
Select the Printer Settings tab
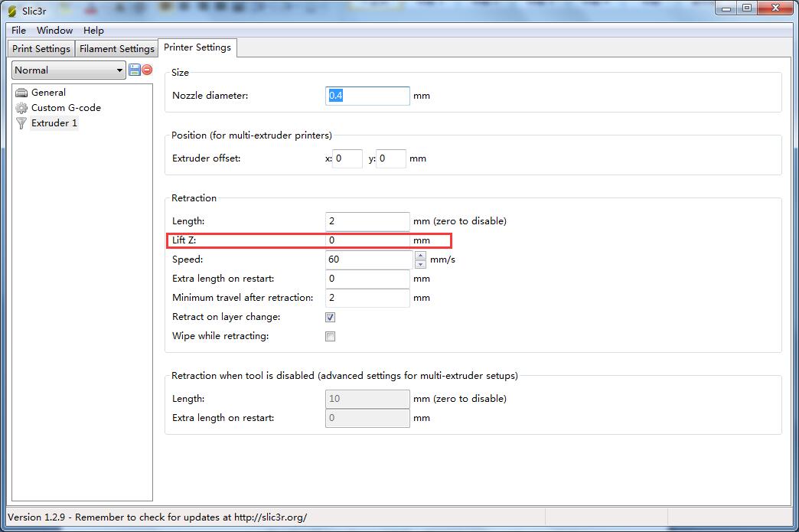tap(197, 47)
